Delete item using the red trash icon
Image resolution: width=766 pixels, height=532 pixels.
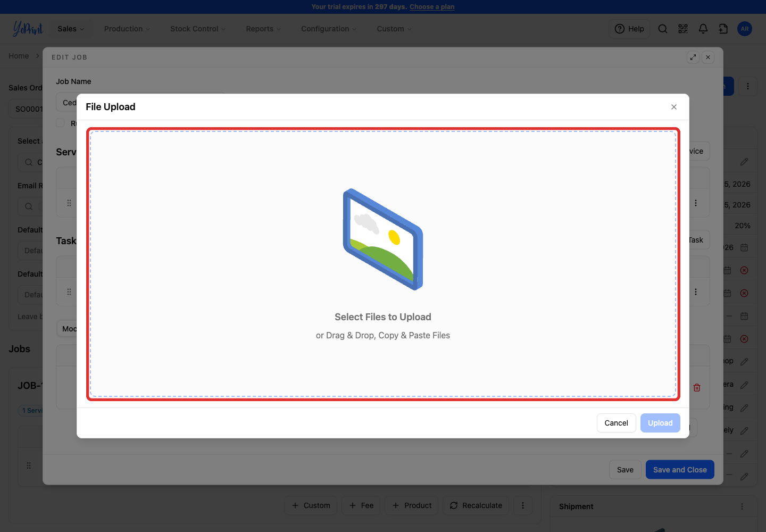coord(697,388)
